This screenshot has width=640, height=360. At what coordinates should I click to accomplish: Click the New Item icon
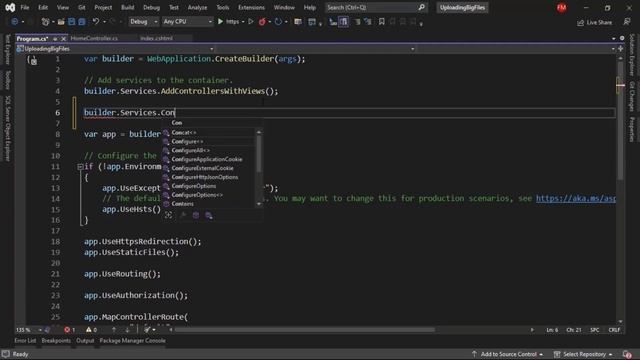coord(45,22)
